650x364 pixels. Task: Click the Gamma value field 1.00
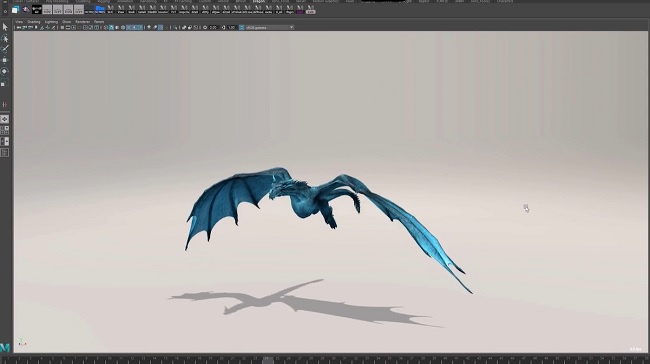pyautogui.click(x=232, y=27)
